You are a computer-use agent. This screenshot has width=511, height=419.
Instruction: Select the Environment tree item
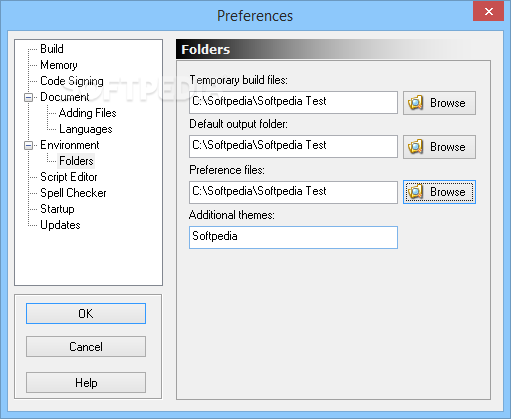click(70, 145)
